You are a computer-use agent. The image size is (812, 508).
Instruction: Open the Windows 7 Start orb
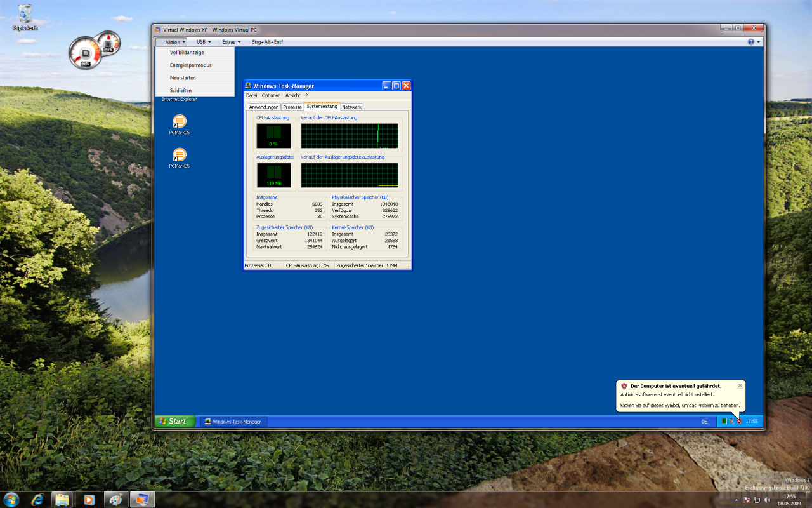coord(11,499)
